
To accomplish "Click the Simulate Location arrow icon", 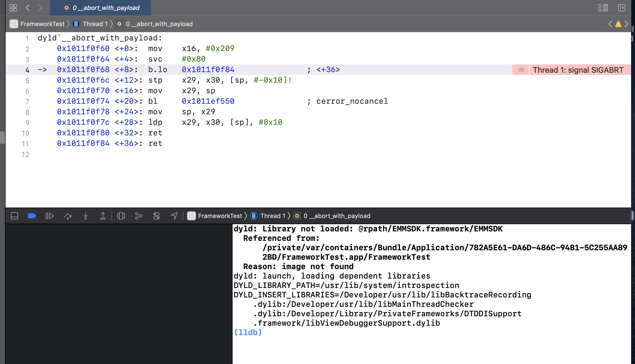I will click(174, 216).
